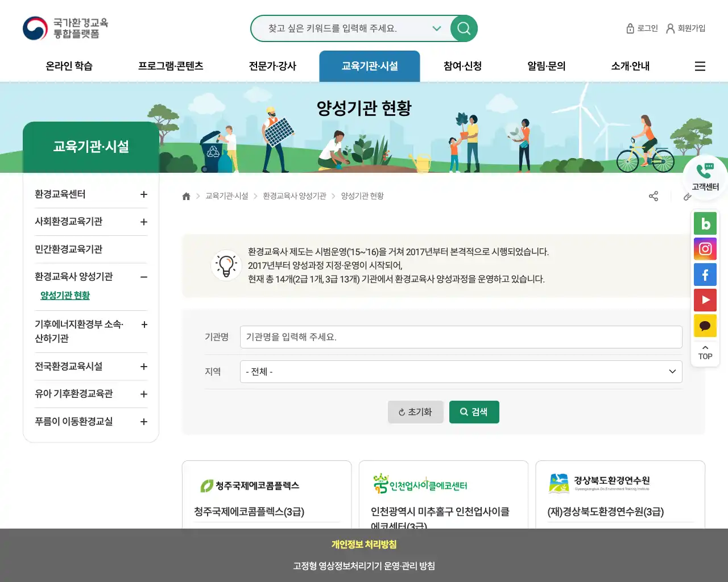
Task: Open the YouTube icon in the side panel
Action: (x=705, y=300)
